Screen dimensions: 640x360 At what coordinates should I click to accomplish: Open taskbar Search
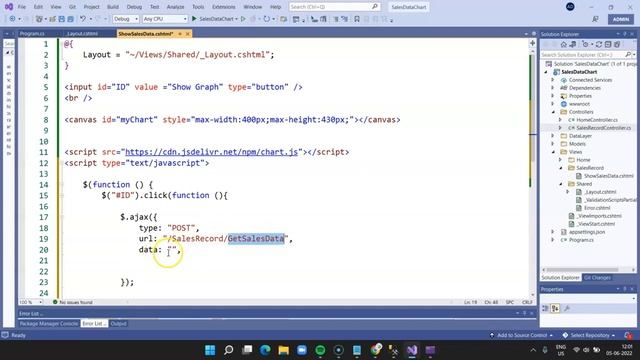pos(229,350)
